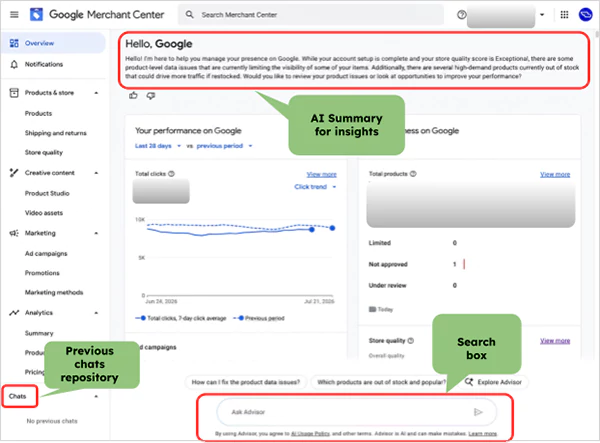
Task: Collapse the Analytics section
Action: 96,313
